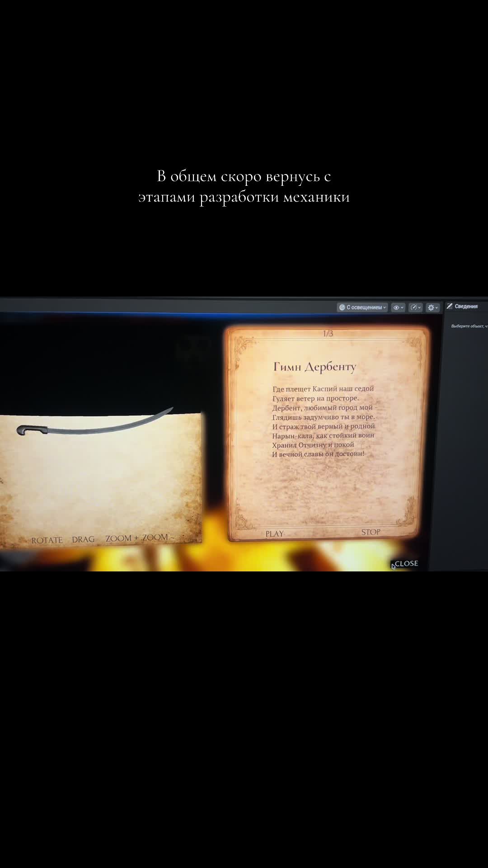Open the viewport performance gauge dropdown
Viewport: 488px width, 868px height.
[x=415, y=307]
